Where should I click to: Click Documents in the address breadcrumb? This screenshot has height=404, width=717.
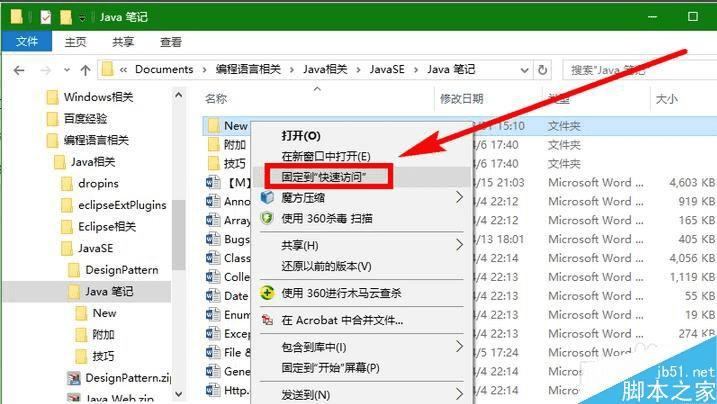[164, 69]
